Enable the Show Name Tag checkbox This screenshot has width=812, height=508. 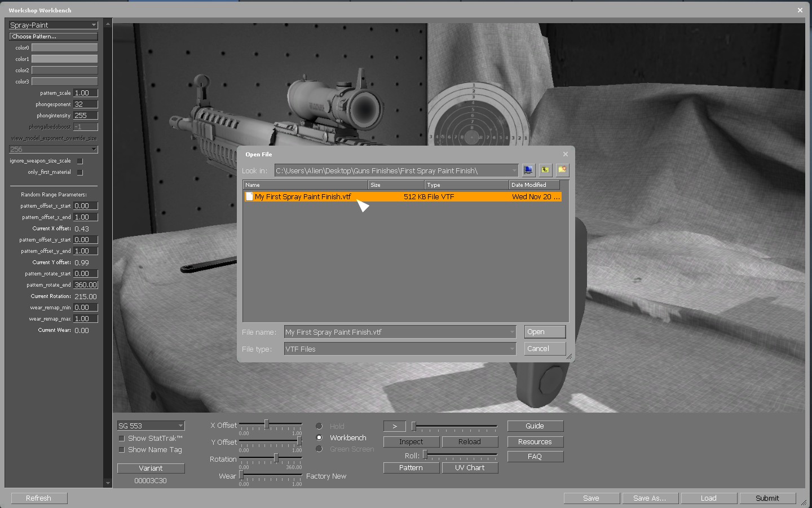tap(121, 450)
